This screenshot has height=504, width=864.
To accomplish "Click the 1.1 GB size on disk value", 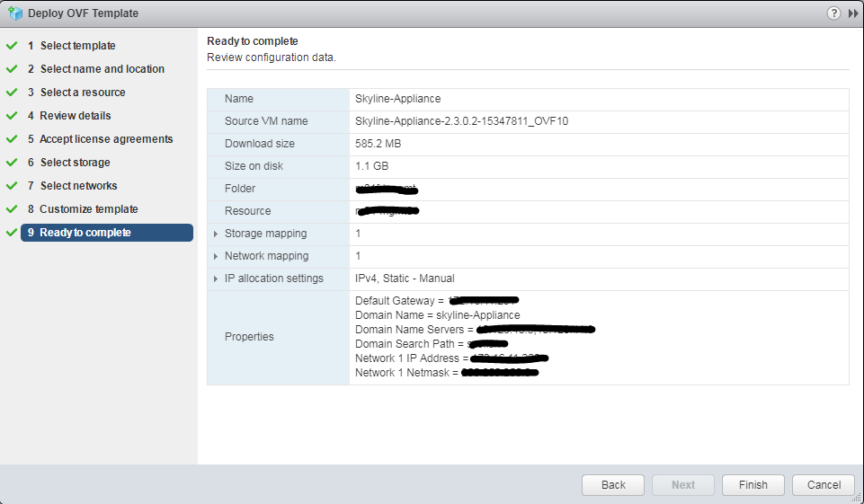I will [372, 166].
